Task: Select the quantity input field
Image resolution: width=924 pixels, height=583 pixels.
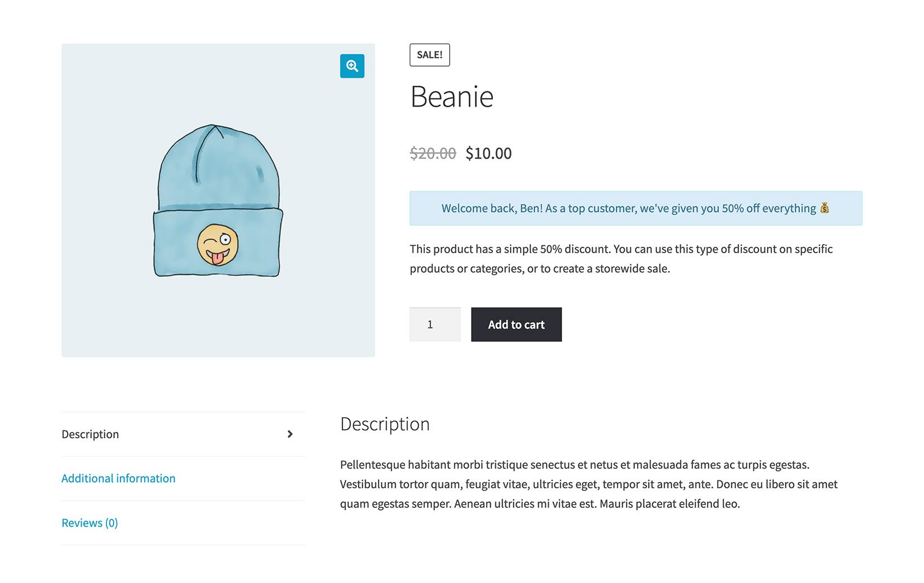Action: tap(434, 324)
